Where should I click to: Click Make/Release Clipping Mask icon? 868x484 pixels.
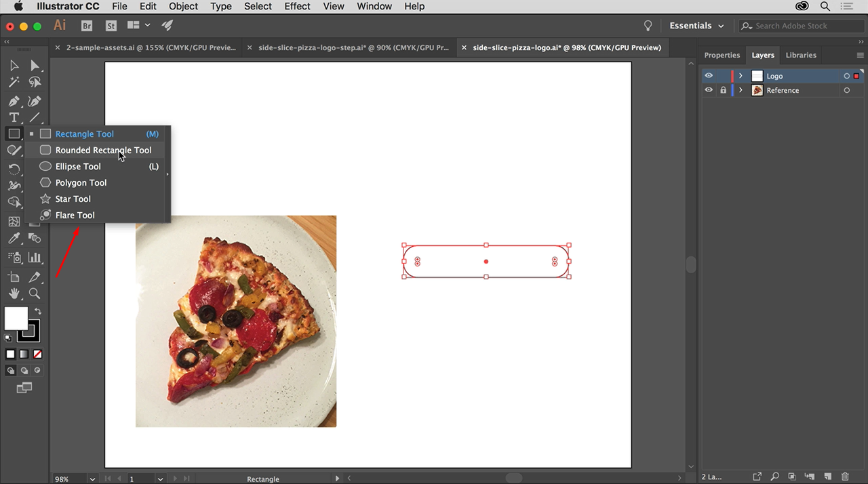click(x=792, y=477)
